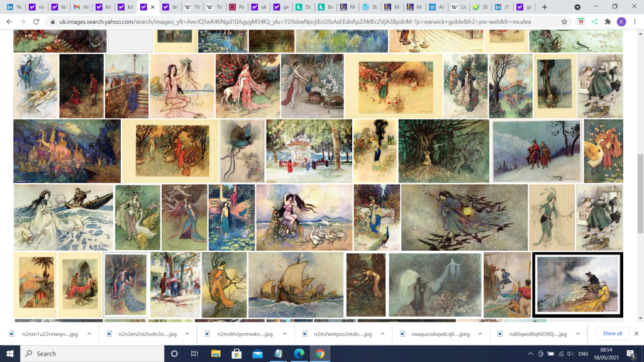The image size is (644, 362).
Task: Switch to the first LinkedIn tab
Action: click(x=14, y=7)
